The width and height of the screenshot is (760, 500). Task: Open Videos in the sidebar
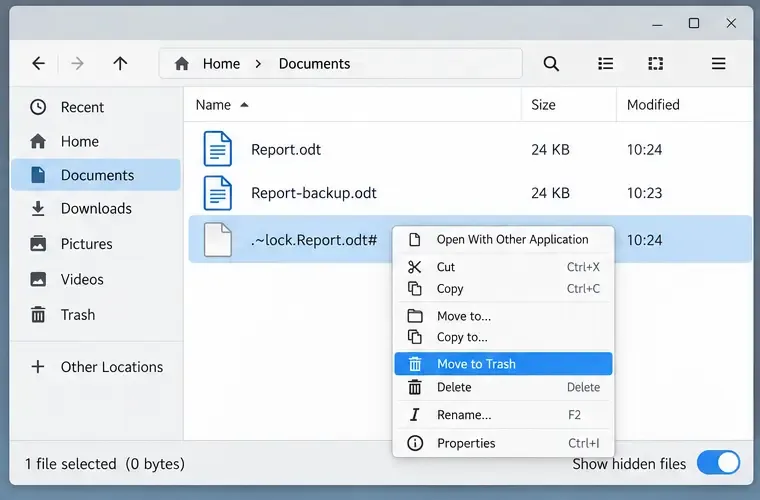[96, 280]
